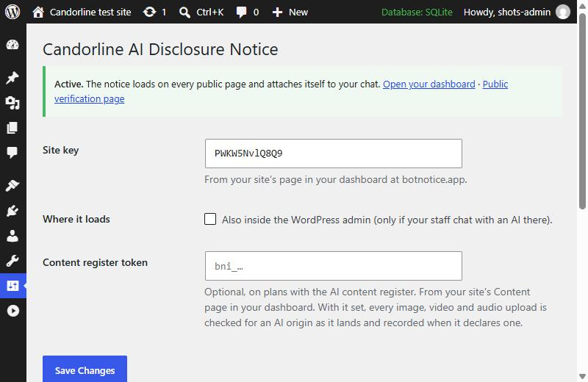Viewport: 588px width, 382px height.
Task: Open Pages sidebar icon
Action: click(x=12, y=128)
